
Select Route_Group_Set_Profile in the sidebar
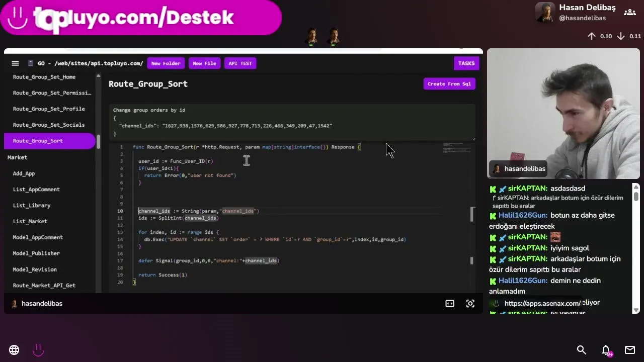point(49,109)
